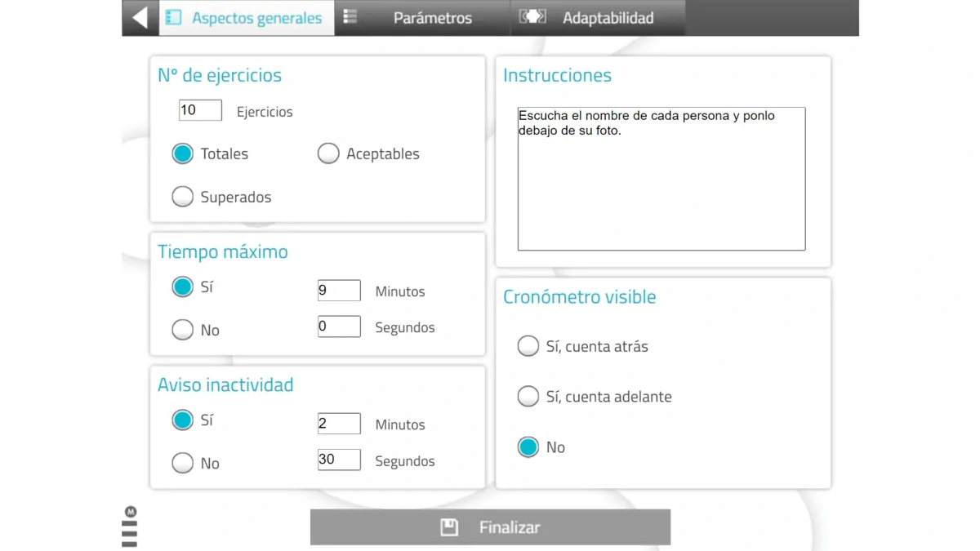This screenshot has height=551, width=980.
Task: Click the Adaptabilidad tab icon
Action: [x=532, y=17]
